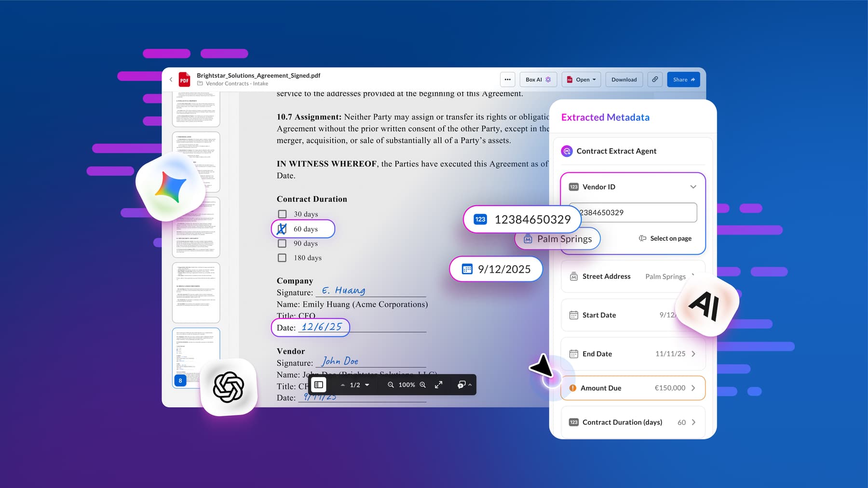Click the zoom out magnifier icon
868x488 pixels.
pos(391,385)
